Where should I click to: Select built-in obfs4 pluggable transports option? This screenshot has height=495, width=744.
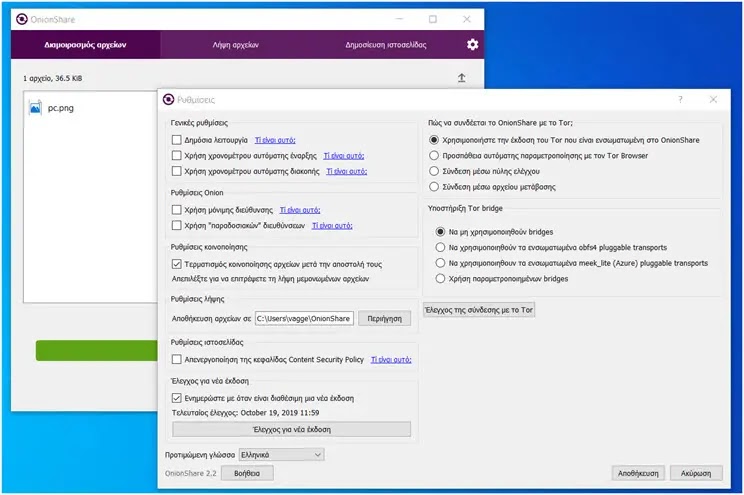point(440,247)
